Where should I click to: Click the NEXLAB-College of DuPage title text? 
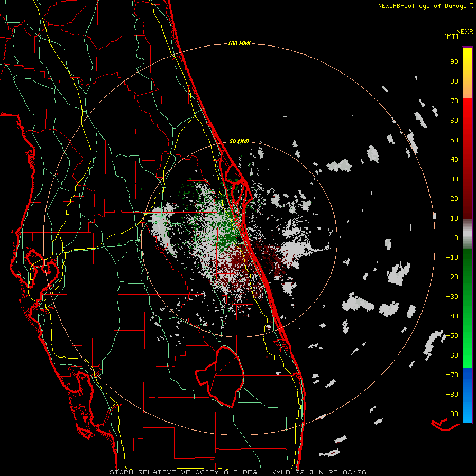425,6
